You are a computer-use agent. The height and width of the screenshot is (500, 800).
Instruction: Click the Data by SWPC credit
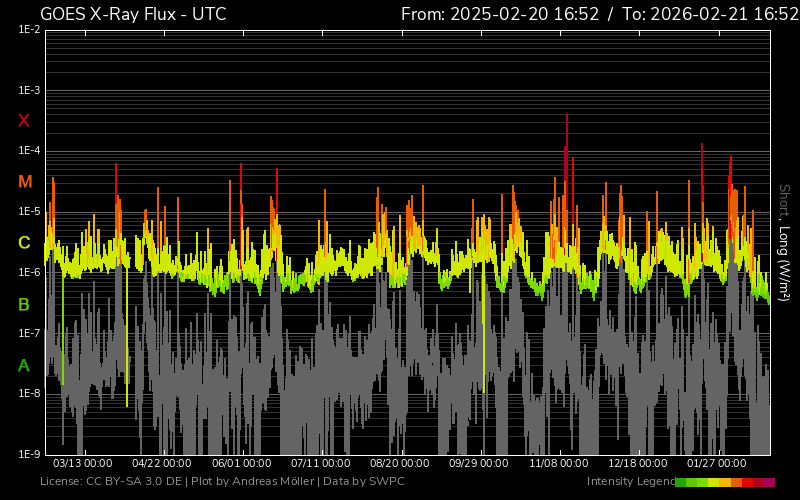click(370, 482)
